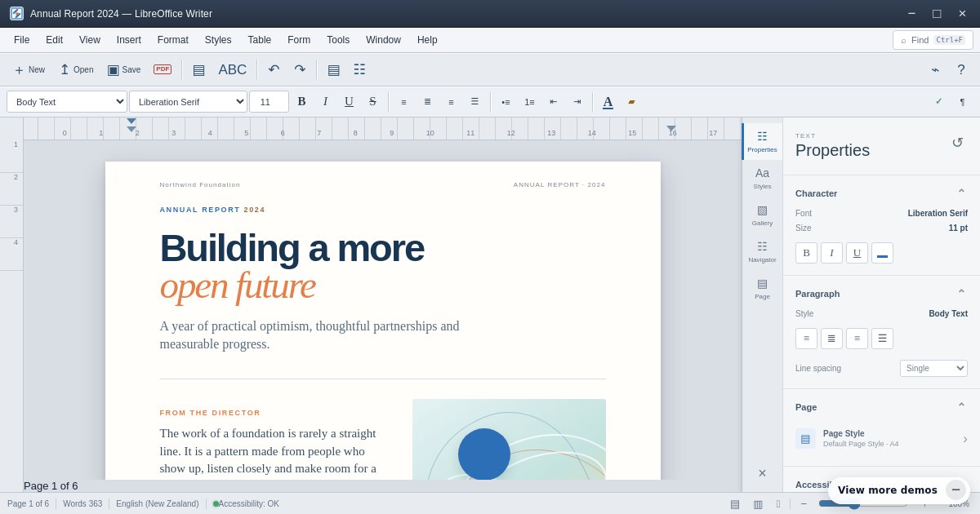Toggle Bold in formatting toolbar
980x514 pixels.
point(301,102)
